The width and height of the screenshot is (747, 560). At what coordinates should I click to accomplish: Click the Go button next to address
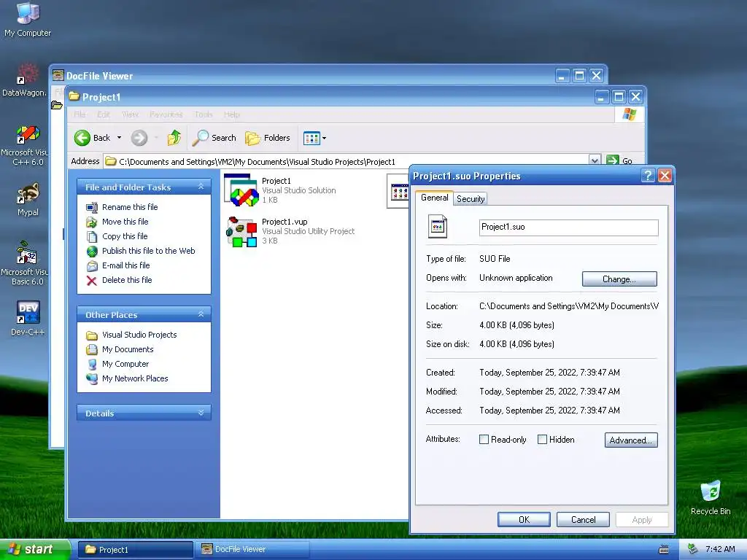pos(619,161)
